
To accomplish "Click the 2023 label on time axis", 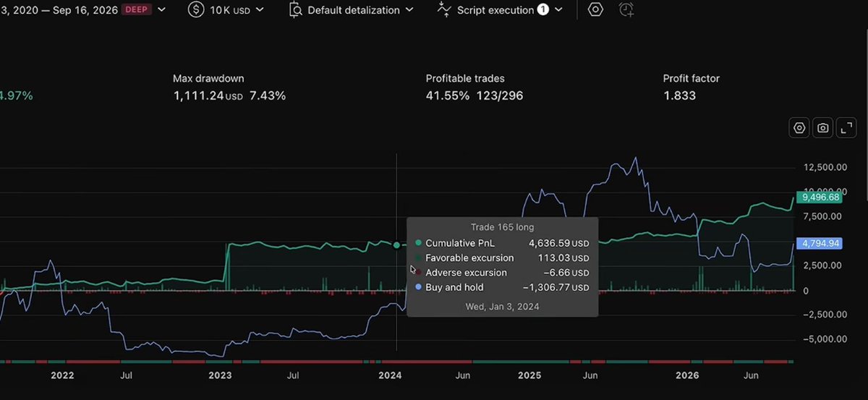I will (x=220, y=375).
